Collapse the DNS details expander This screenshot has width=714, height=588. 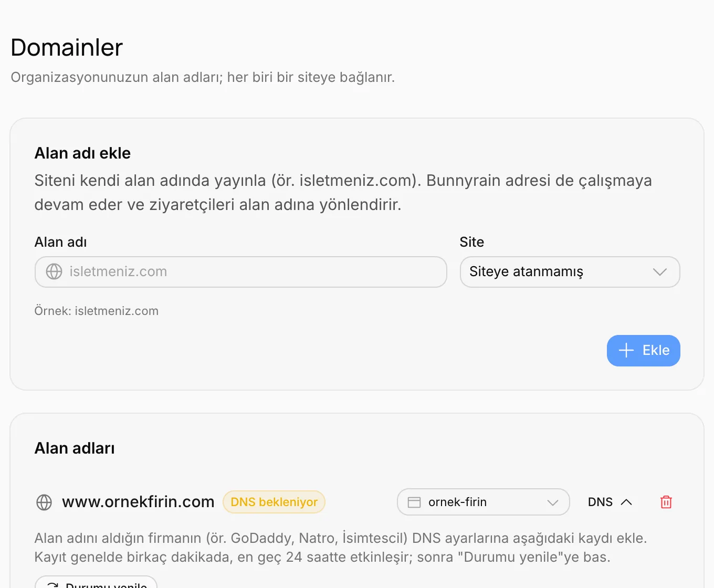point(610,502)
